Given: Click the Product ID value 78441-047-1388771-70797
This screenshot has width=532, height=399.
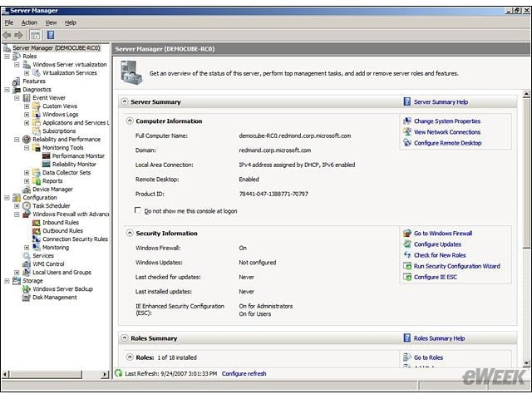Looking at the screenshot, I should tap(273, 194).
